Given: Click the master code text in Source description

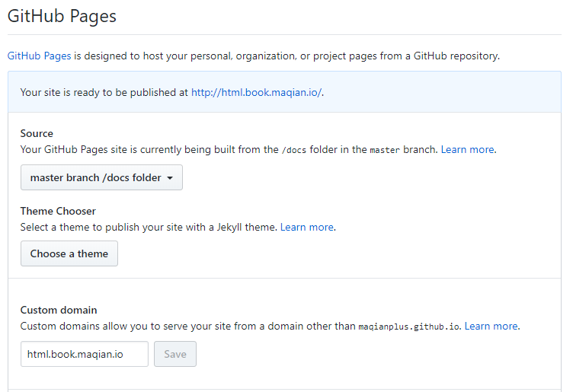Looking at the screenshot, I should [385, 150].
